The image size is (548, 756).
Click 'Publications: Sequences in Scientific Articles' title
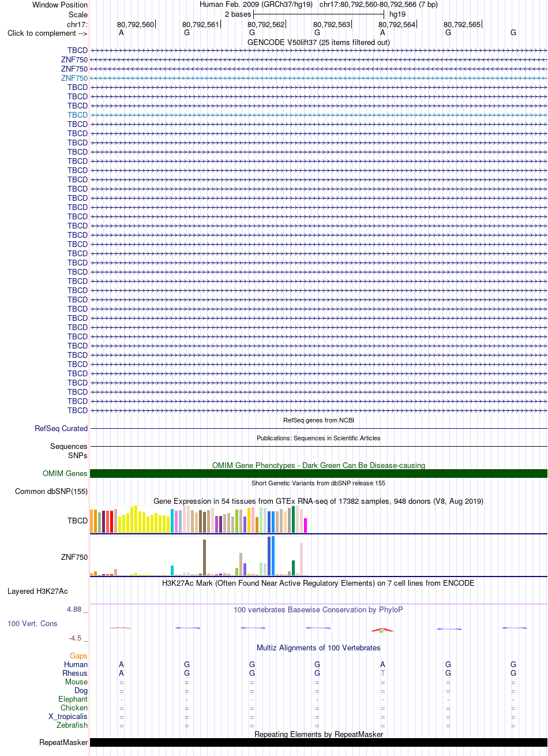point(318,438)
